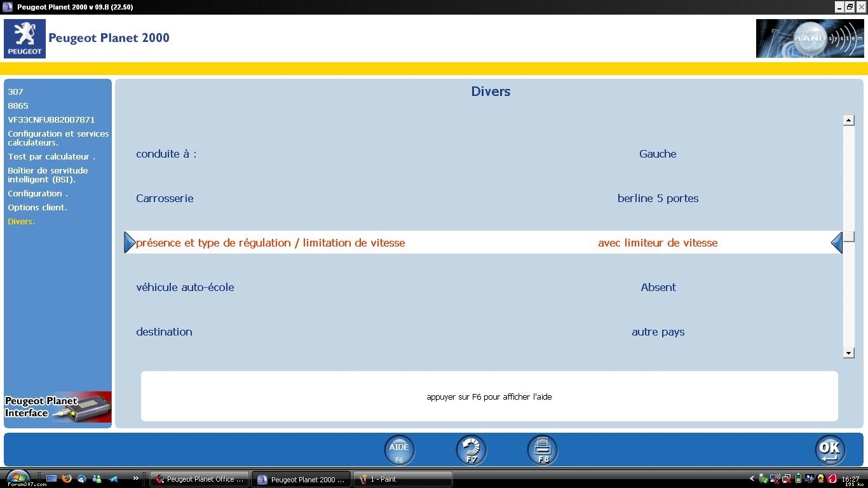Open the Messenger quick launch icon
This screenshot has width=868, height=488.
tap(97, 479)
